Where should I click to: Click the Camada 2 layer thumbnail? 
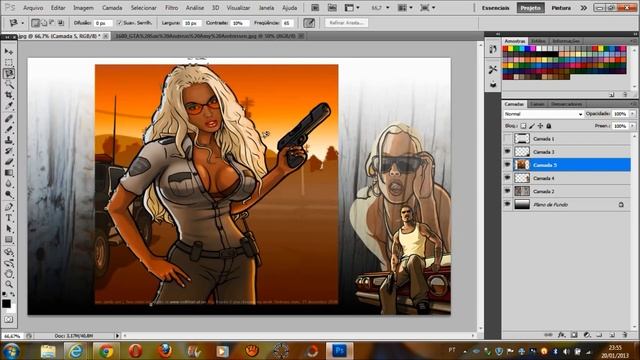coord(522,191)
